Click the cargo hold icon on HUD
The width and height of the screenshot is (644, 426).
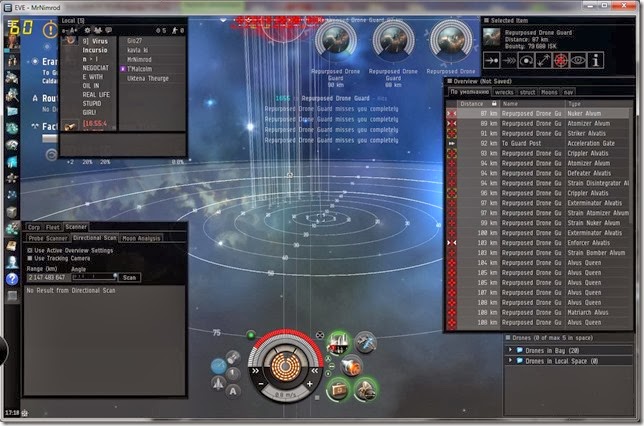point(233,357)
